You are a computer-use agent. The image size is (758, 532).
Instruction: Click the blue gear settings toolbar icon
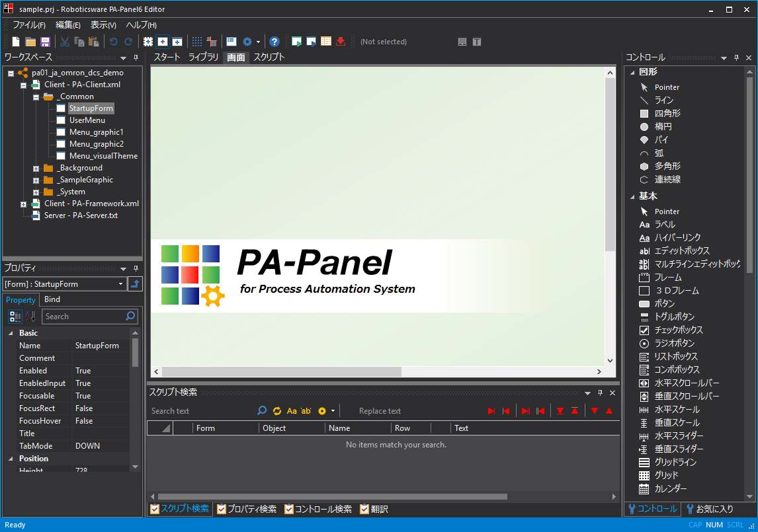coord(247,42)
